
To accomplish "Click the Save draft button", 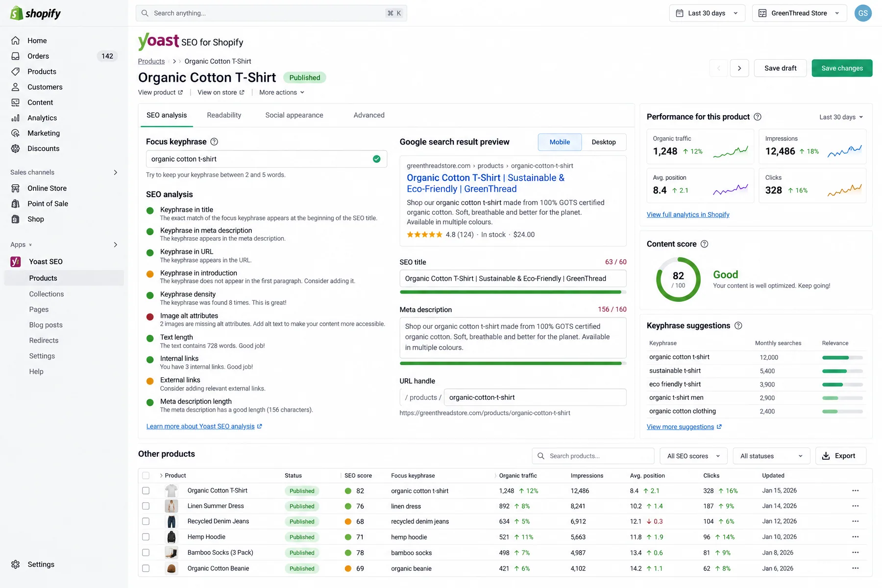I will pyautogui.click(x=780, y=68).
